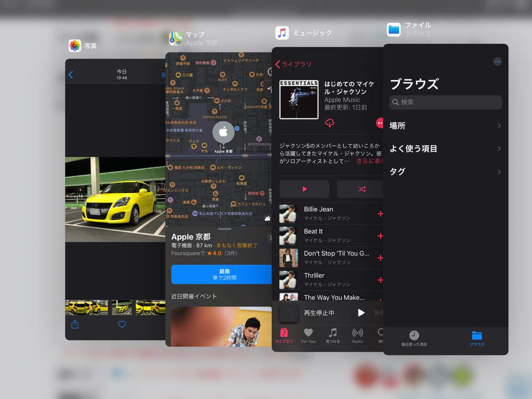This screenshot has height=399, width=532.
Task: Add Billie Jean with its plus icon
Action: [380, 214]
